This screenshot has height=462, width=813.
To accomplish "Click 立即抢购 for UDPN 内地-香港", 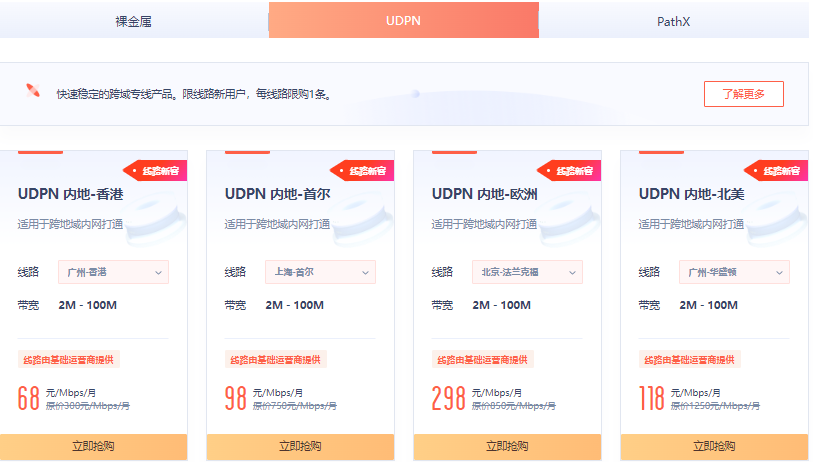I will pos(93,446).
